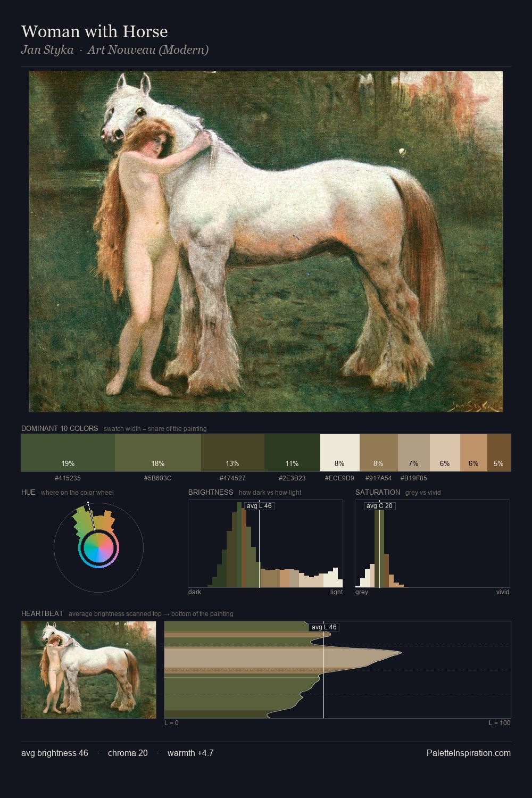Image resolution: width=532 pixels, height=798 pixels.
Task: Click the 18% olive green swatch
Action: pos(158,453)
